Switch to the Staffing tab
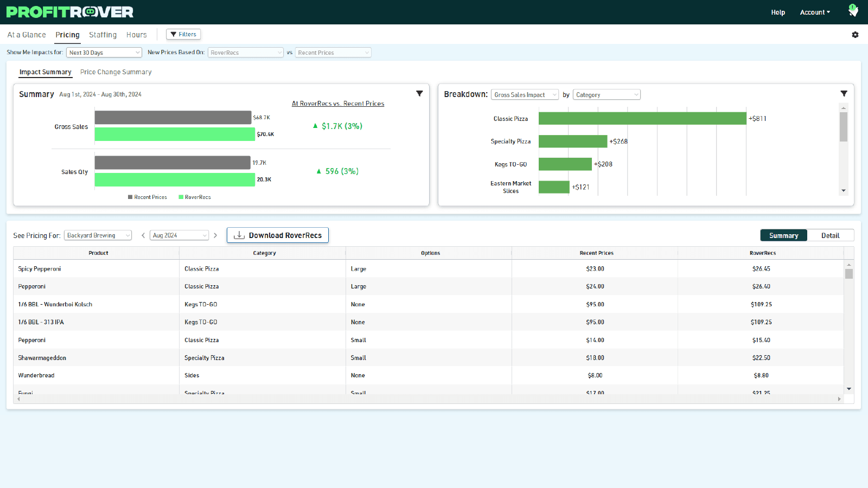 103,35
